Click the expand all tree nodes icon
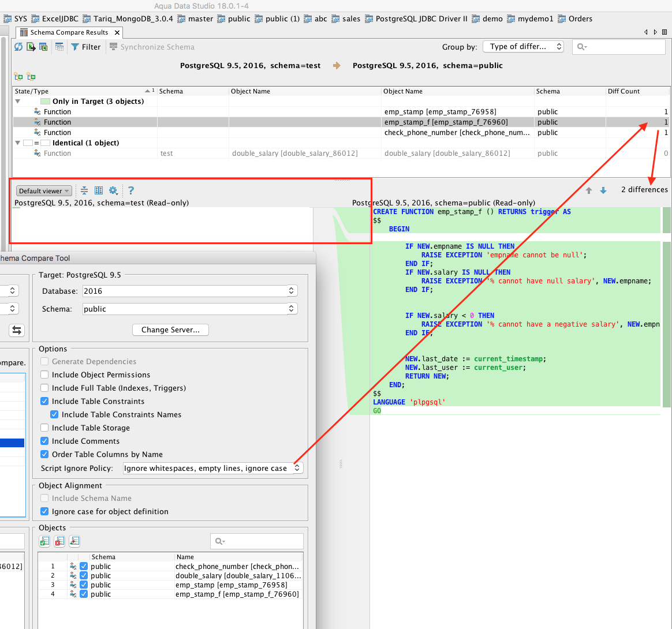 (18, 77)
